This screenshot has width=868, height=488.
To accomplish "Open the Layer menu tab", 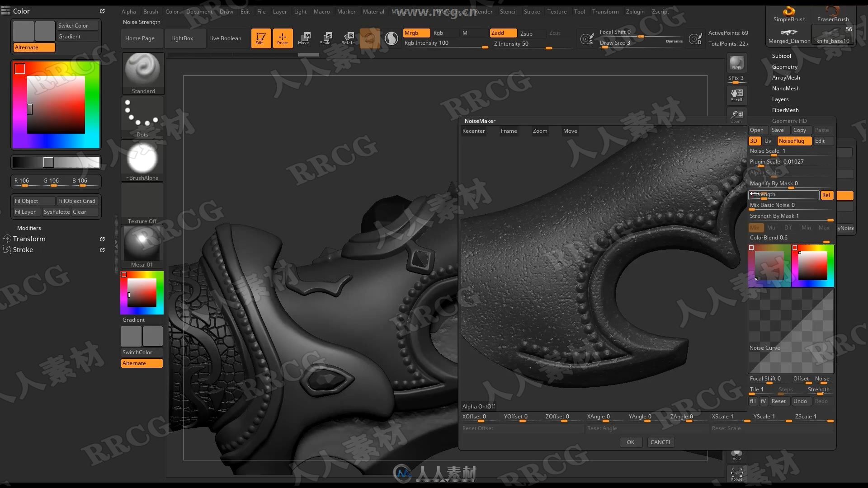I will (279, 11).
